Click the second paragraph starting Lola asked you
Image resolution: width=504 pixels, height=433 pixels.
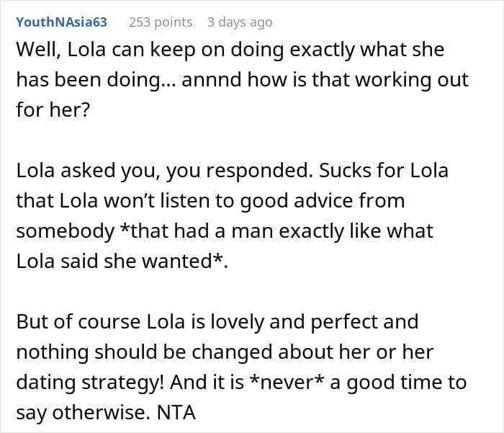[x=232, y=215]
